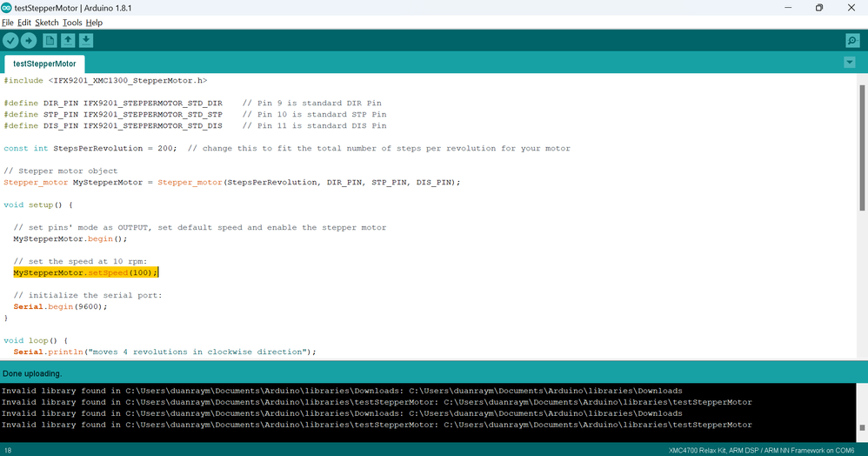Screen dimensions: 868x456
Task: Expand the tab options dropdown arrow
Action: (849, 63)
